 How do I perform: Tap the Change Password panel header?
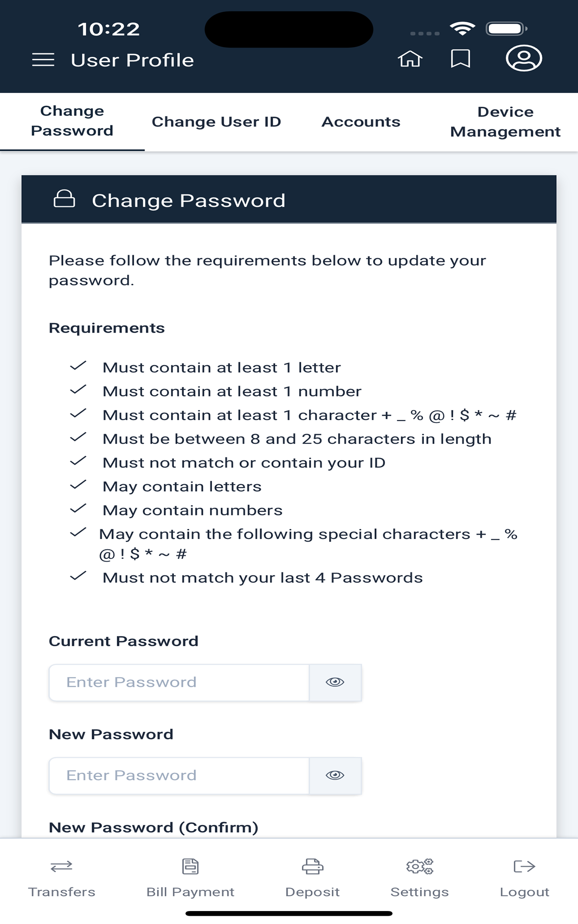point(289,200)
